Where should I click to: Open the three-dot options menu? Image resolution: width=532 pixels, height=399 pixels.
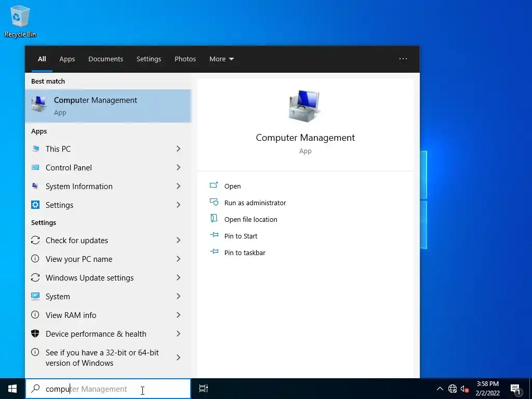(403, 59)
